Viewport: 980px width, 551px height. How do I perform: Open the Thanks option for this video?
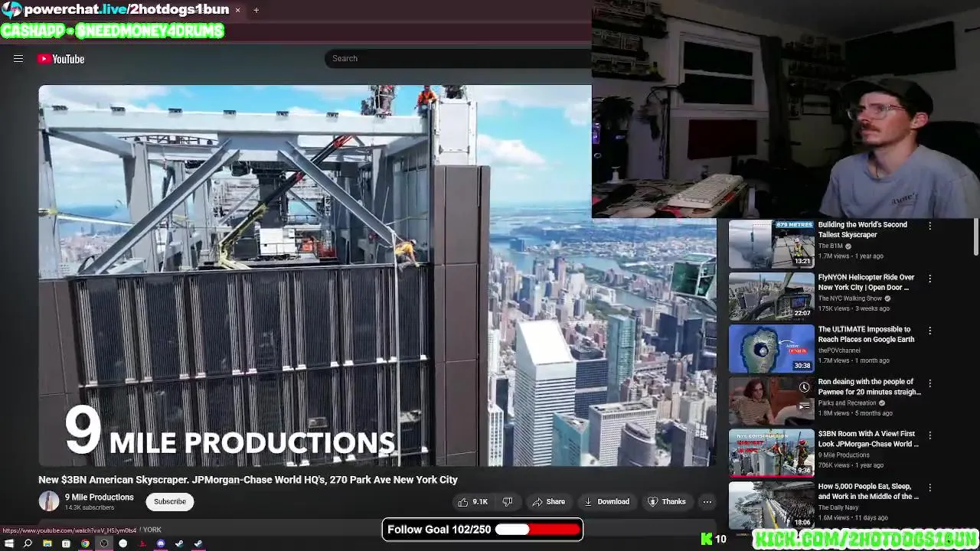[666, 502]
